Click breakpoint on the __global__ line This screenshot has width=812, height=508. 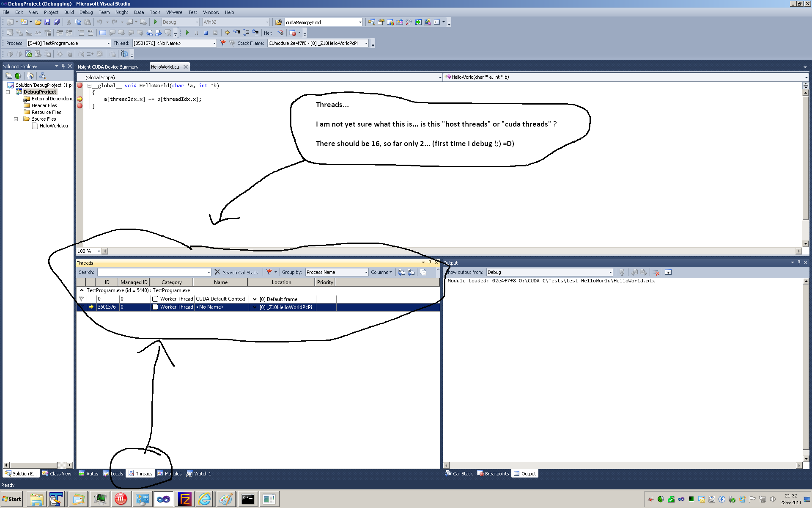point(80,86)
